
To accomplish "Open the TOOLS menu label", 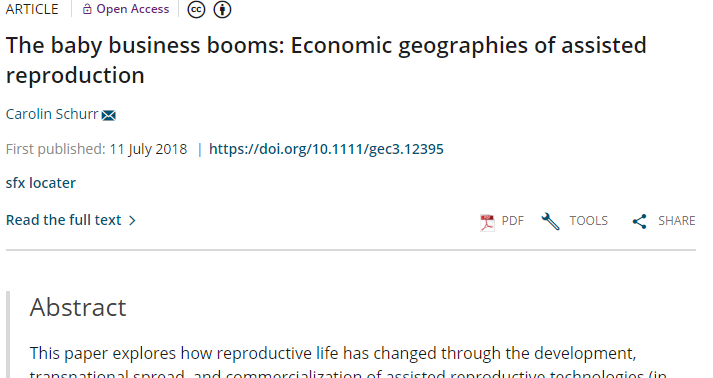I will pos(588,221).
